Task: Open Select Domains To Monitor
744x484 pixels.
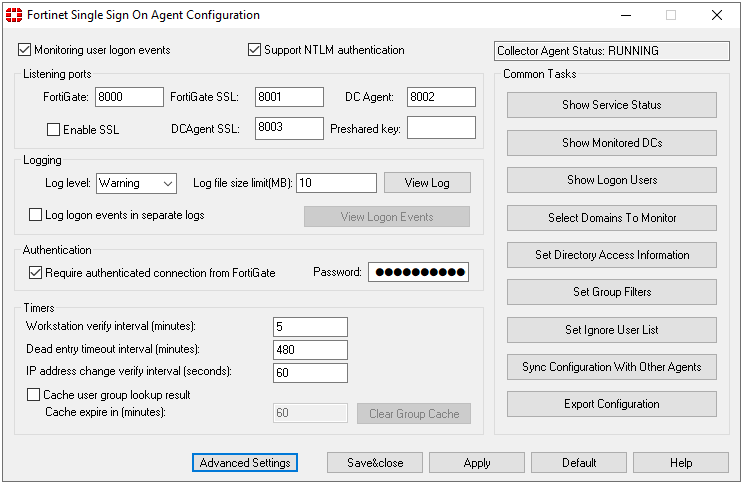Action: tap(612, 217)
